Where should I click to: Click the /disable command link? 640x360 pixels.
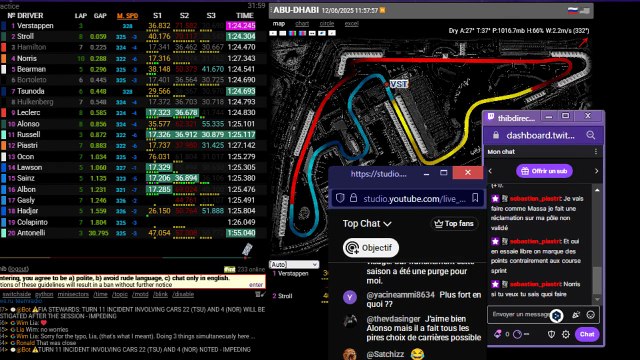coord(183,294)
